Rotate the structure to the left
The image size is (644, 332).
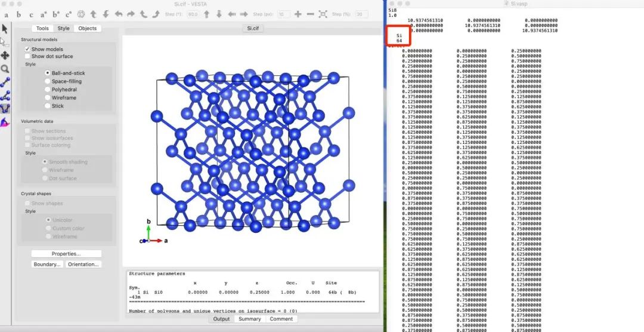[119, 14]
